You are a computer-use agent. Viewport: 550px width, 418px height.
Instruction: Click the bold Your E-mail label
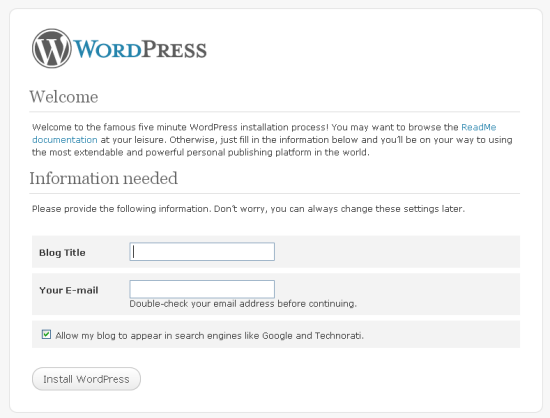pyautogui.click(x=68, y=290)
